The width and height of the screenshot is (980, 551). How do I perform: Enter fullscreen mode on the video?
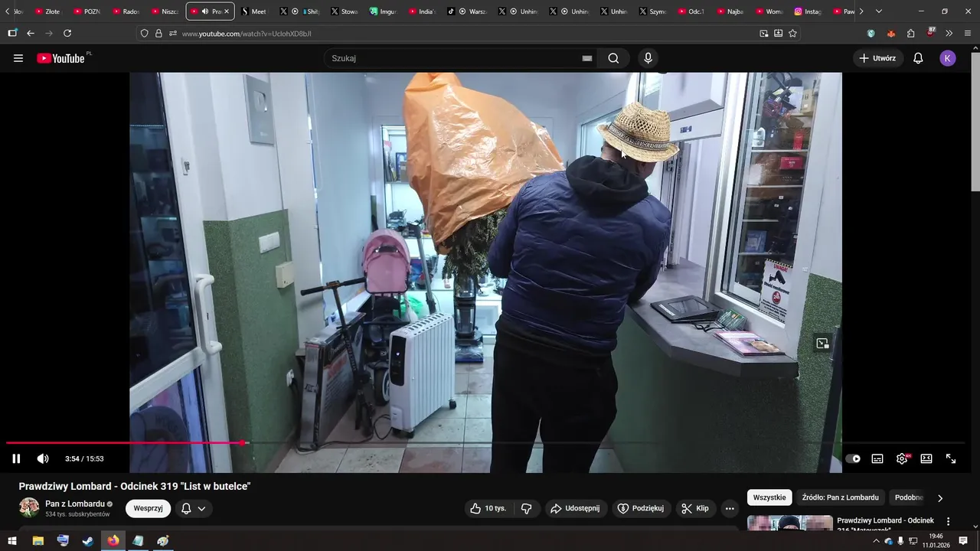(951, 458)
